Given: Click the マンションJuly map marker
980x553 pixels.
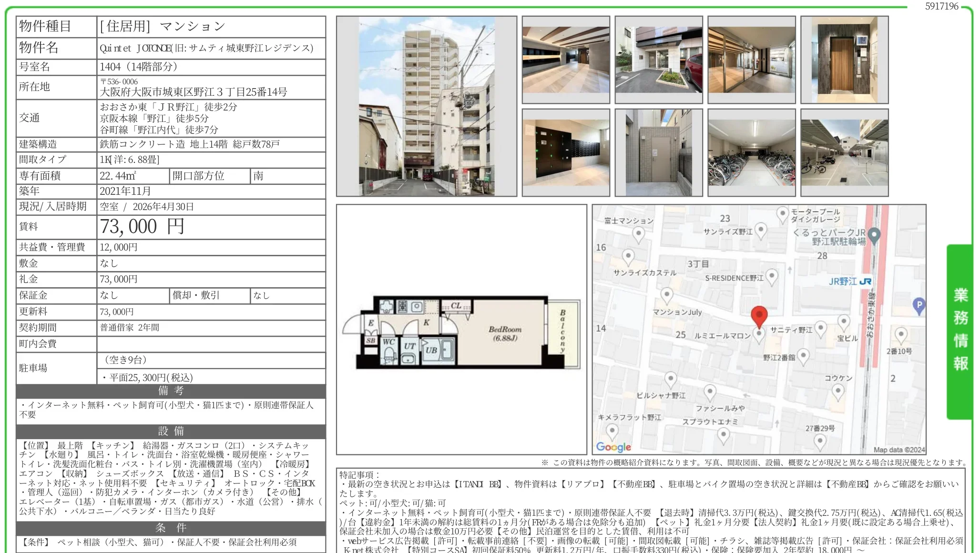Looking at the screenshot, I should (666, 294).
